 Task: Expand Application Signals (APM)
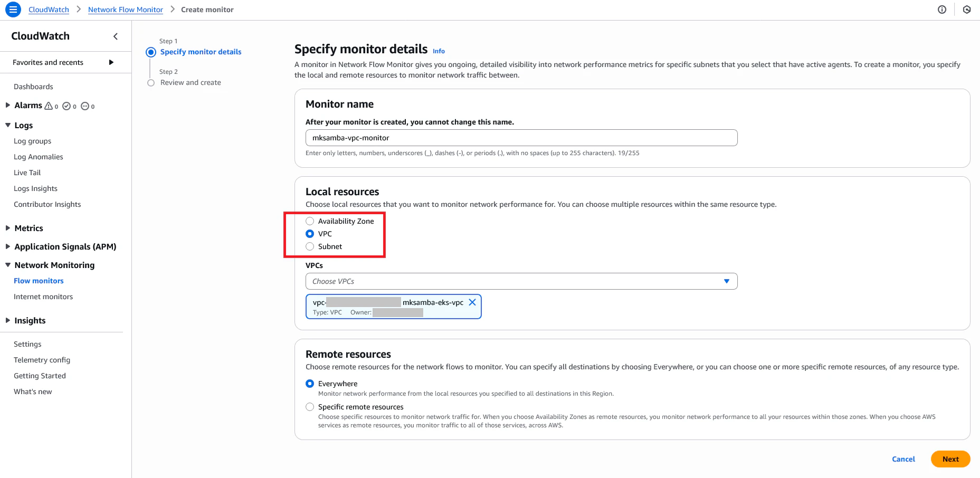(8, 246)
